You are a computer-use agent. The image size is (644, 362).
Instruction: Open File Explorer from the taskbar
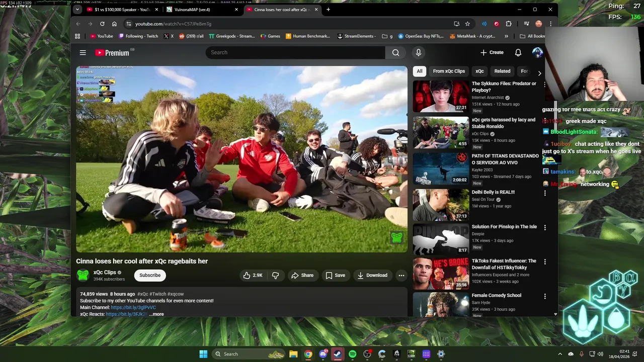(293, 354)
